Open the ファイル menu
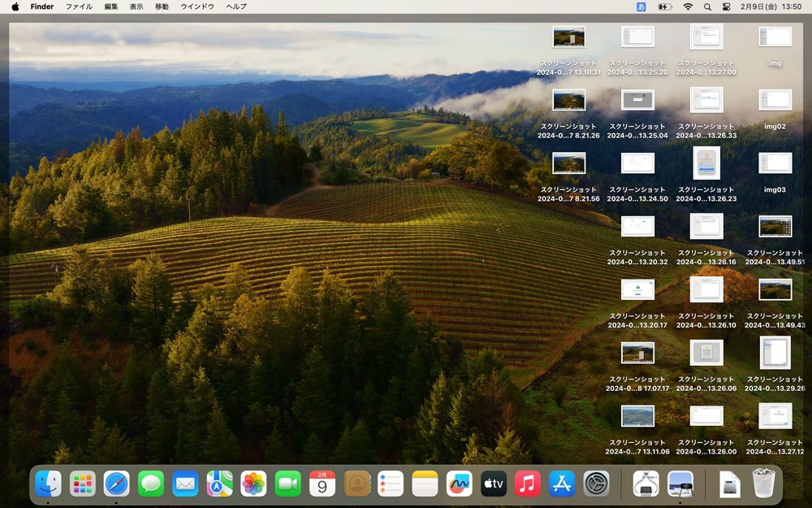The width and height of the screenshot is (812, 508). [79, 7]
